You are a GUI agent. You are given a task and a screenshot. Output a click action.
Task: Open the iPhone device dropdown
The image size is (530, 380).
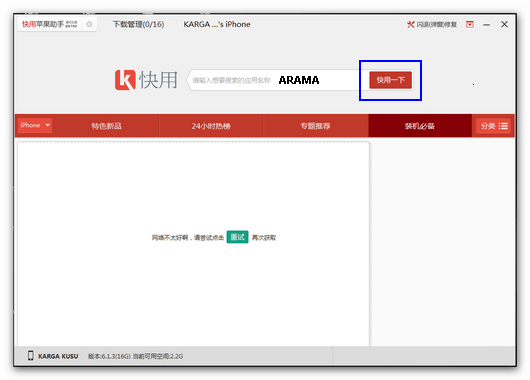35,125
